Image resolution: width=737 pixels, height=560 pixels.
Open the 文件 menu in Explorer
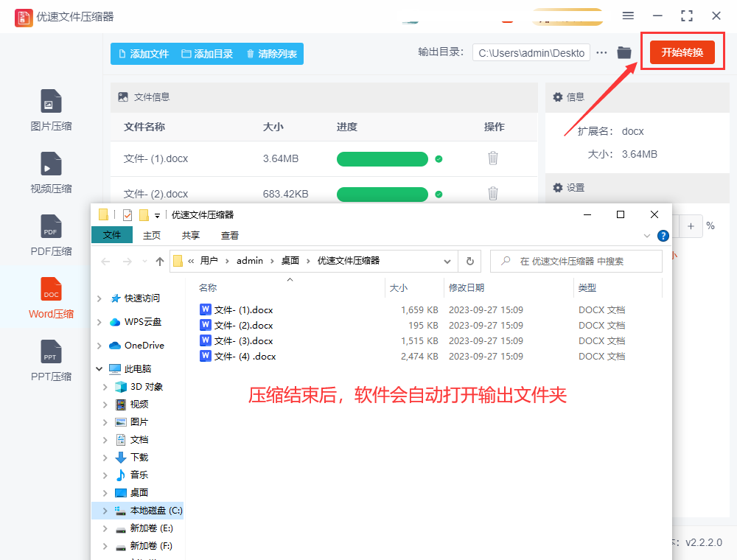click(112, 235)
